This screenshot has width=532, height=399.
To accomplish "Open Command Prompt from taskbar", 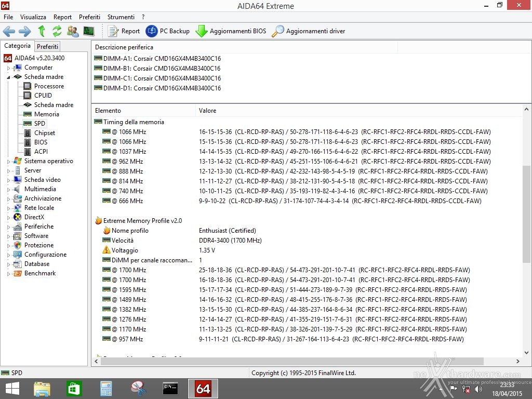I will (170, 389).
